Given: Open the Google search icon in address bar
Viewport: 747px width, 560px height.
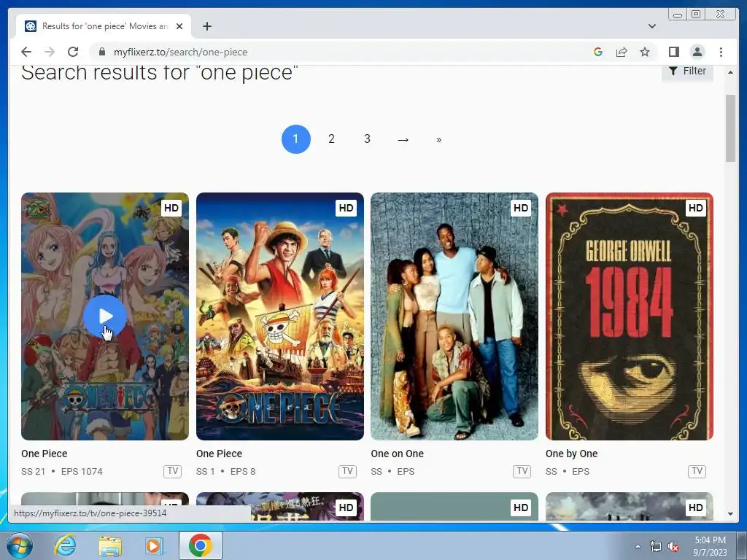Looking at the screenshot, I should point(598,52).
